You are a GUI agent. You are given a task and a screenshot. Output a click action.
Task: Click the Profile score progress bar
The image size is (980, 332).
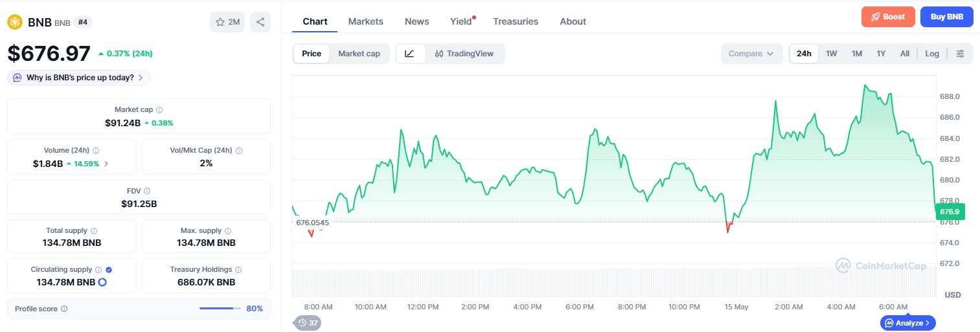pyautogui.click(x=220, y=309)
